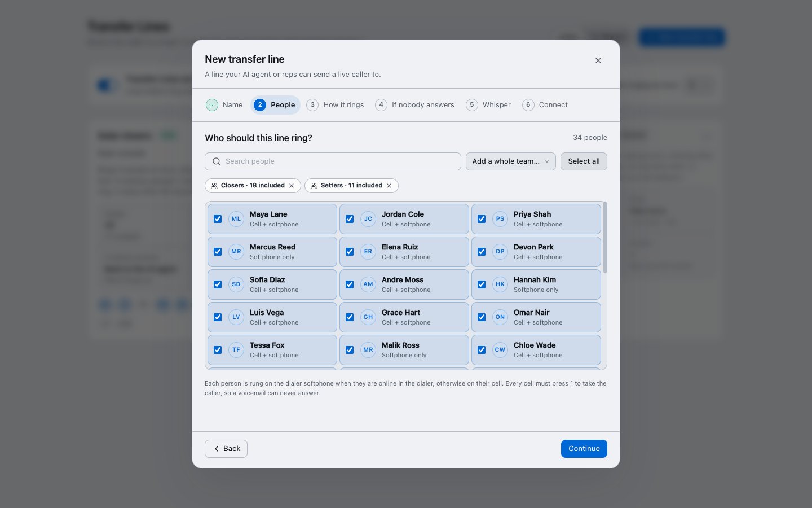812x508 pixels.
Task: Click the Chloe Wade CW avatar
Action: tap(500, 350)
